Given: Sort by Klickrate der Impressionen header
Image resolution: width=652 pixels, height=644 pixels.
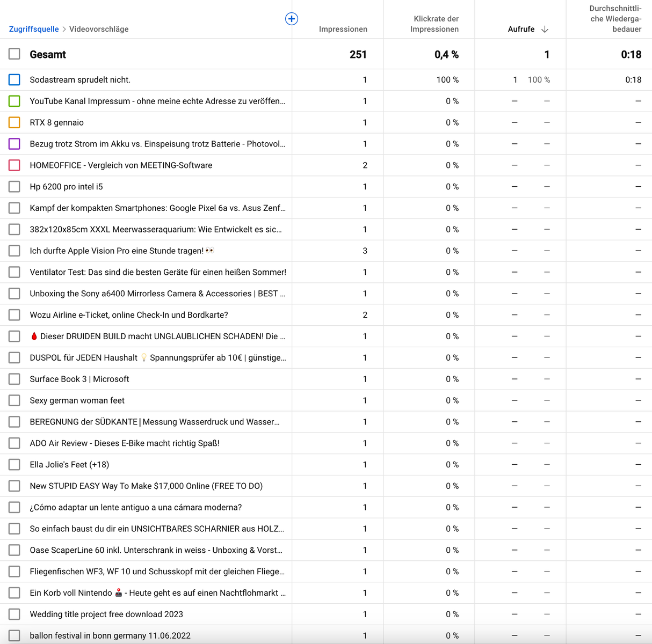Looking at the screenshot, I should [x=434, y=24].
